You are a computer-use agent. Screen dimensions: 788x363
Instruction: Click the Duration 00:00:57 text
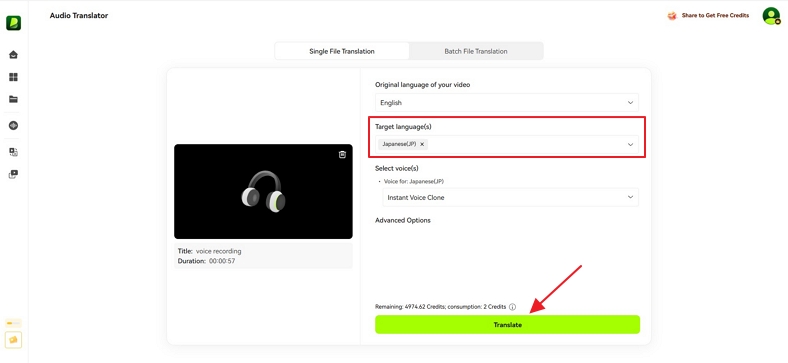[207, 261]
